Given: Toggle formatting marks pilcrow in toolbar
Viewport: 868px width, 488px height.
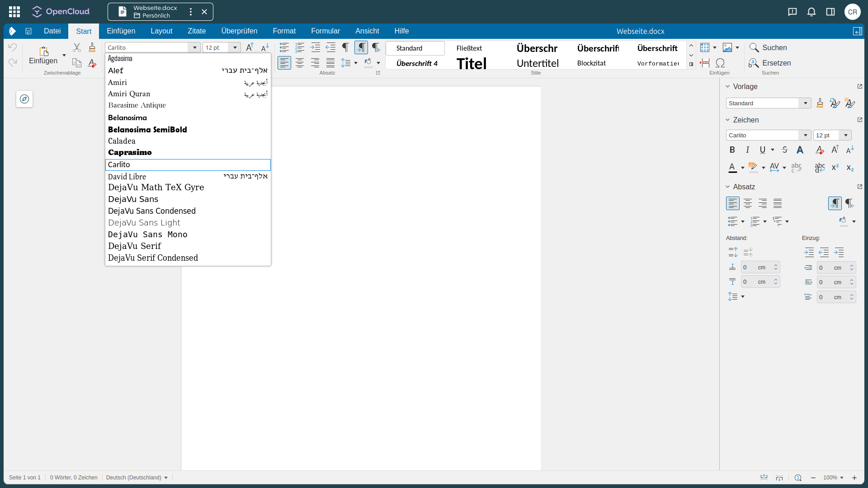Looking at the screenshot, I should pos(345,47).
